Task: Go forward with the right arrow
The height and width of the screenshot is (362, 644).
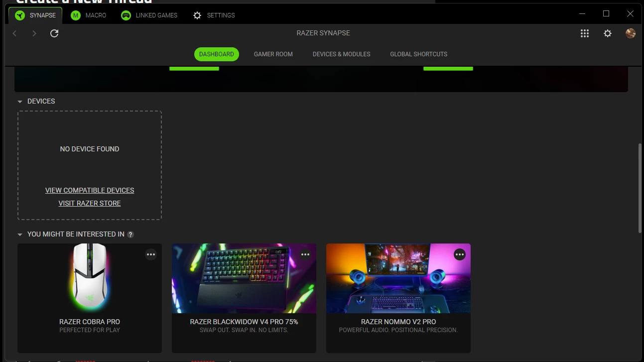Action: [x=34, y=33]
